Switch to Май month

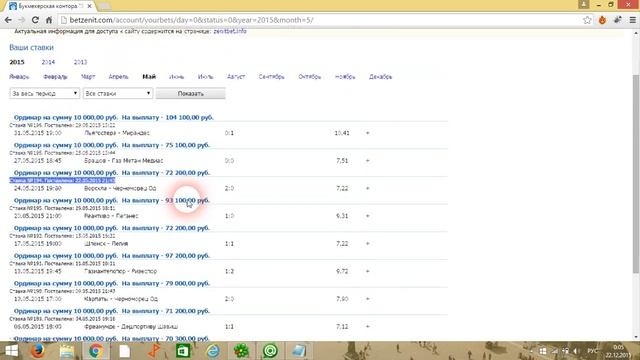coord(149,77)
